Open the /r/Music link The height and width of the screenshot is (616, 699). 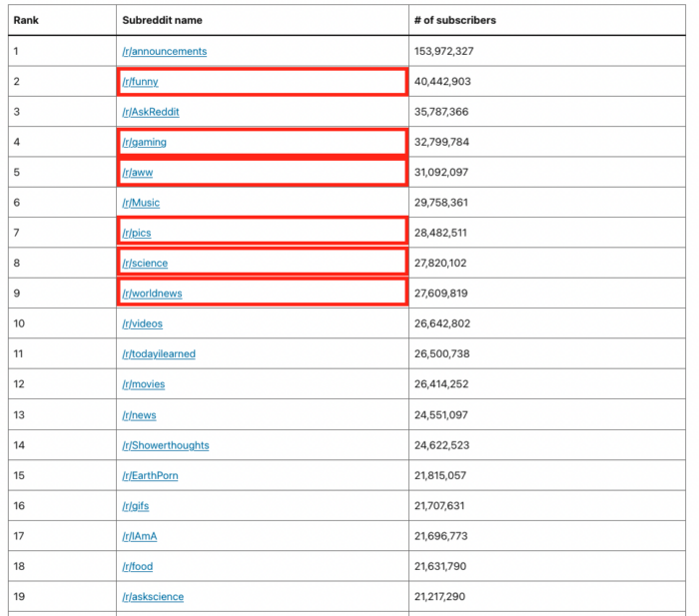point(141,203)
